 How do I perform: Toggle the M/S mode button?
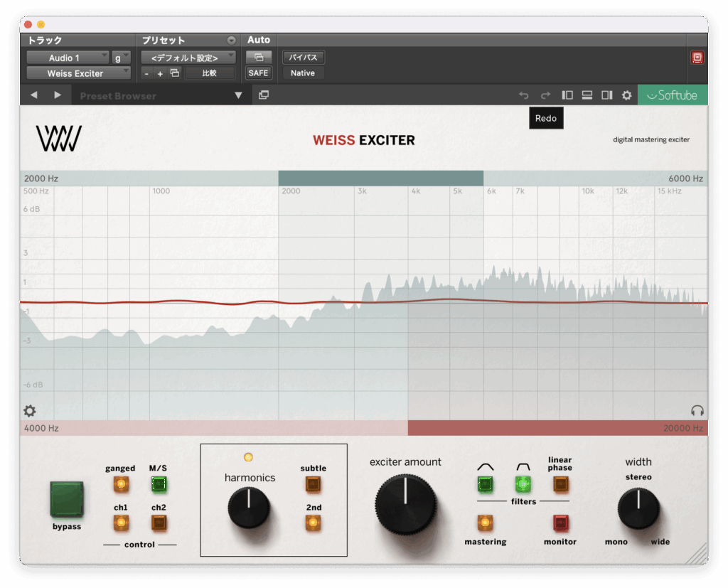pyautogui.click(x=159, y=484)
